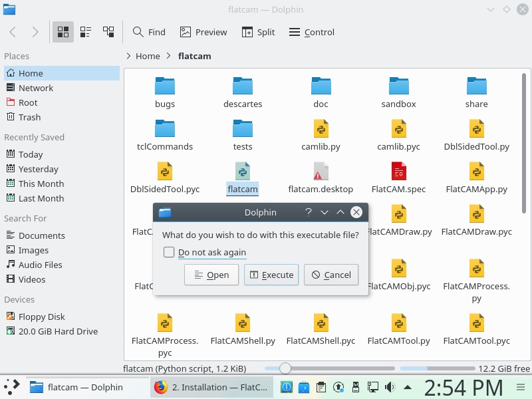Open the Floppy Disk device

62,317
